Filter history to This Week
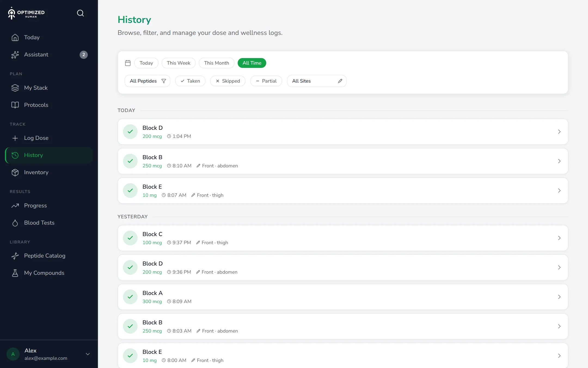 [x=179, y=63]
